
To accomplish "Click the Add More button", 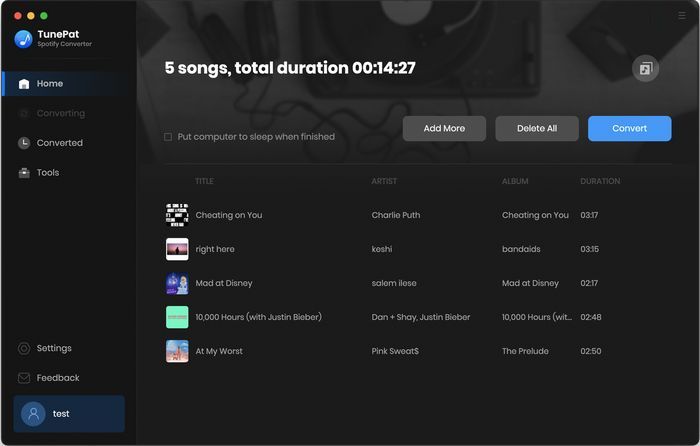I will pos(444,129).
